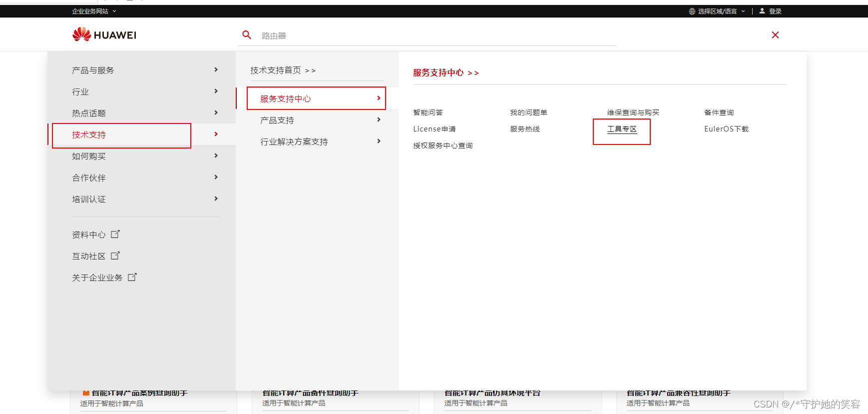The height and width of the screenshot is (414, 868).
Task: Expand chevron next to 热点话题
Action: [216, 112]
